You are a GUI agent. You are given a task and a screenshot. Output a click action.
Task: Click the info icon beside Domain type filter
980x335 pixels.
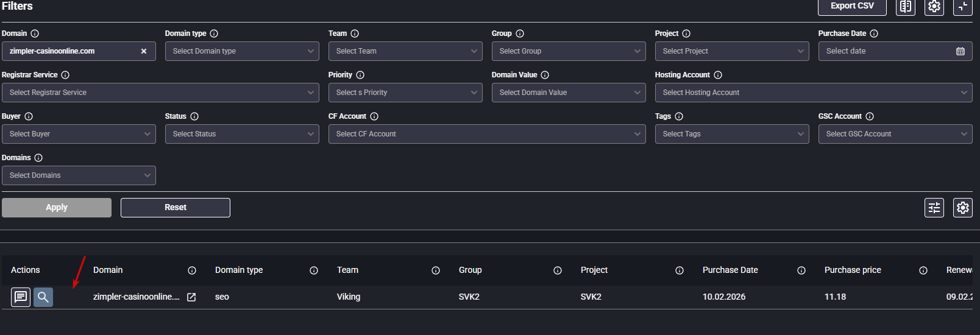pos(214,33)
